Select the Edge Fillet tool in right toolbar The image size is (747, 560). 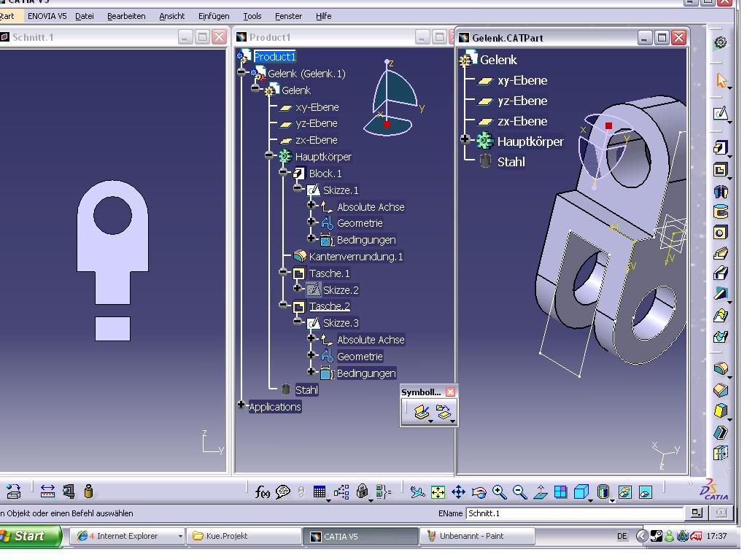point(721,368)
